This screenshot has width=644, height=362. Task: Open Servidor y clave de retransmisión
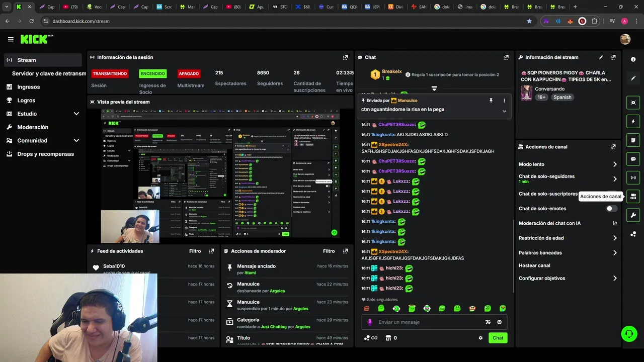click(x=49, y=73)
